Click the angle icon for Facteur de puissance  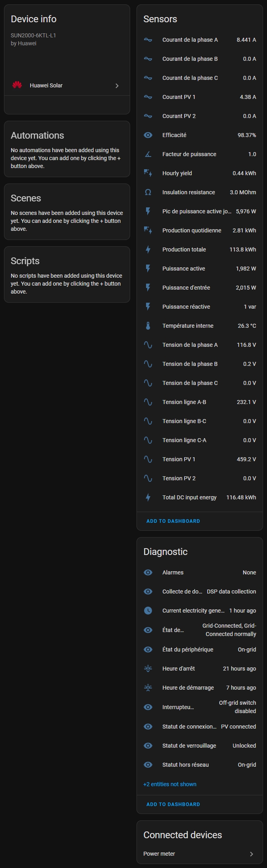tap(148, 154)
